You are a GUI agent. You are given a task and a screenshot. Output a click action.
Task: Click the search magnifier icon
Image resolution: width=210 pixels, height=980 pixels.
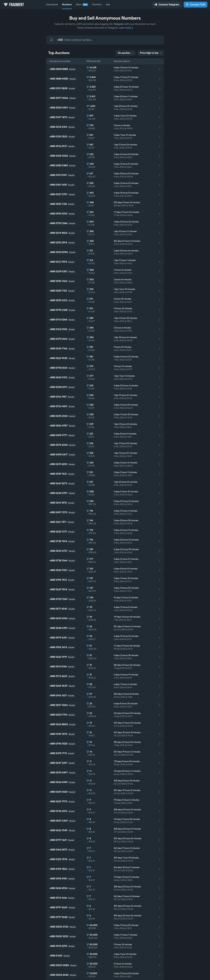click(x=51, y=40)
